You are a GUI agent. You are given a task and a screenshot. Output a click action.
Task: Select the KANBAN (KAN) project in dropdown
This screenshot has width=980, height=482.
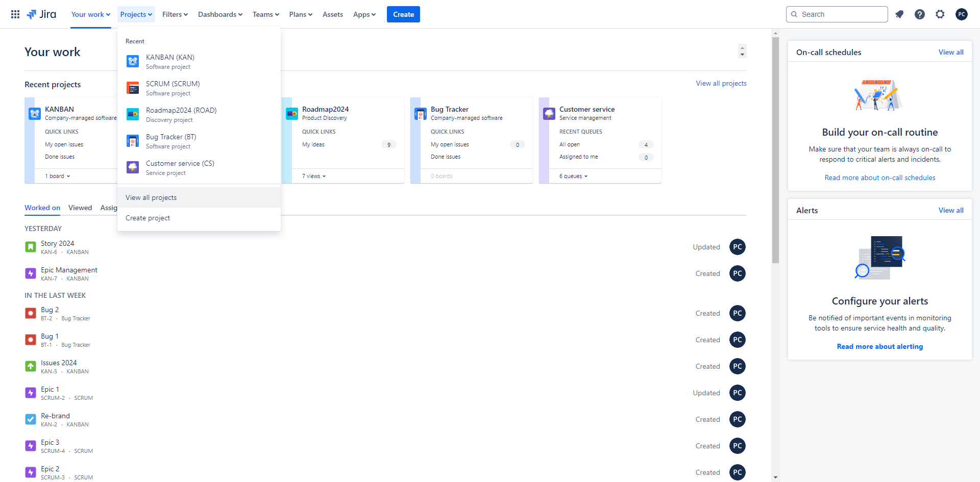coord(170,61)
